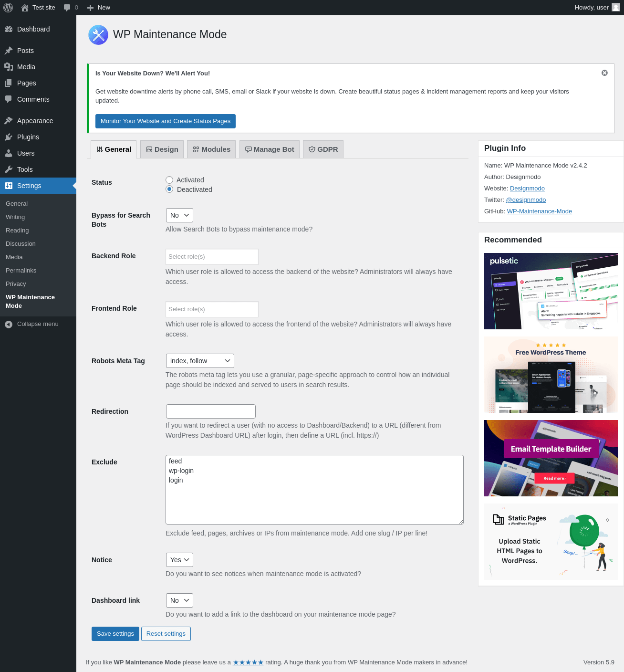Click the Plugins plug icon

click(9, 137)
